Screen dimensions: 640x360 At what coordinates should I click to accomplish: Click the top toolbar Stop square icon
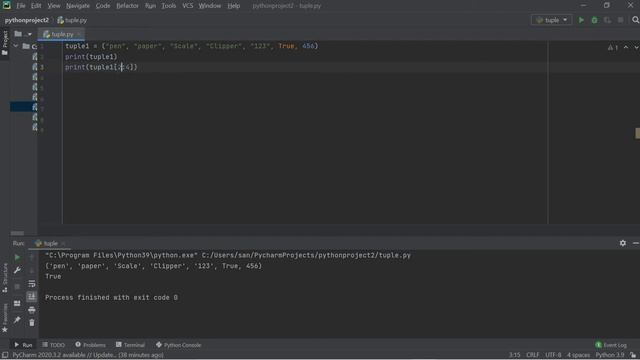pyautogui.click(x=620, y=20)
